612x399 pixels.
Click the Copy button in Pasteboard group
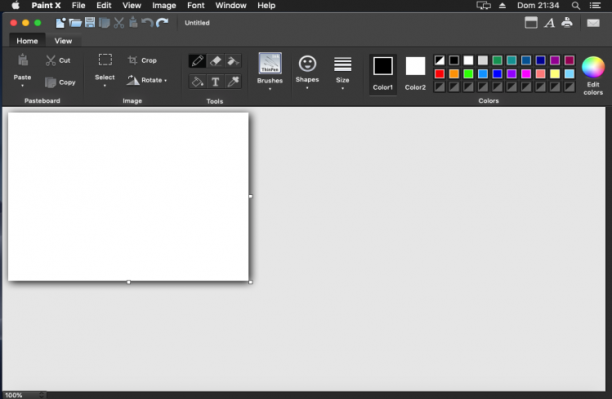click(60, 82)
